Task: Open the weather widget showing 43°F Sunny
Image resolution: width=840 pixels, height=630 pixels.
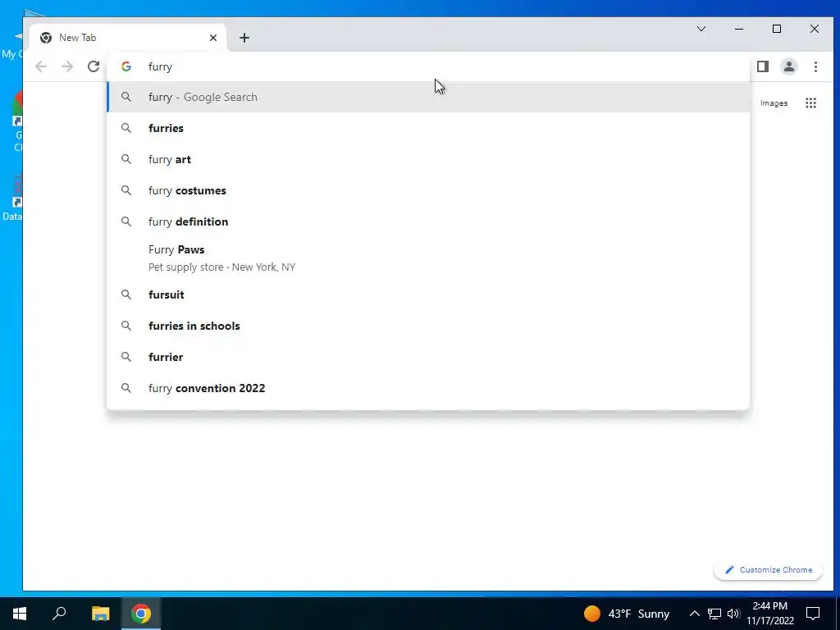Action: point(627,614)
